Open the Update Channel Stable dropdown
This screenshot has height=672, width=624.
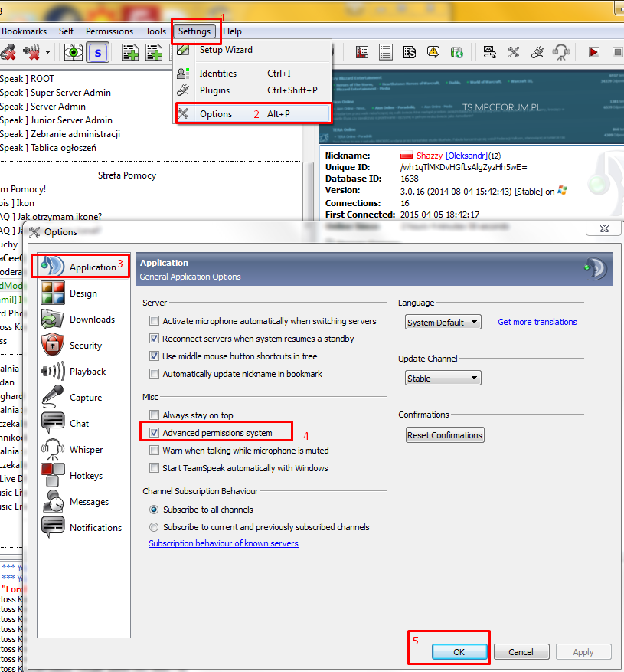pyautogui.click(x=443, y=379)
